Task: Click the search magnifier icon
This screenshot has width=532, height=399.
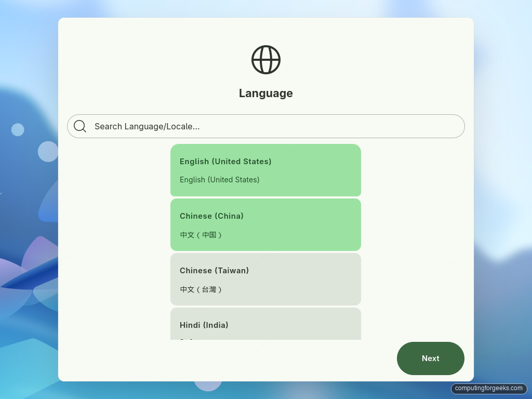Action: point(80,126)
